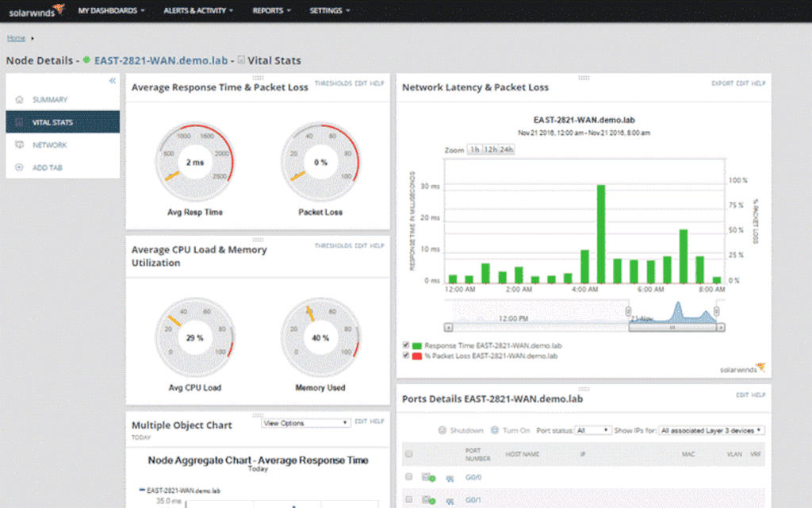Open the Gi0/1 port link

click(x=473, y=500)
